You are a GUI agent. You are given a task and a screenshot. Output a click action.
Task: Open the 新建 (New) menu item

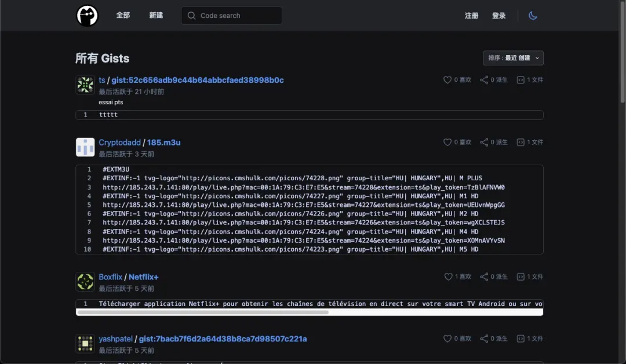click(x=156, y=16)
